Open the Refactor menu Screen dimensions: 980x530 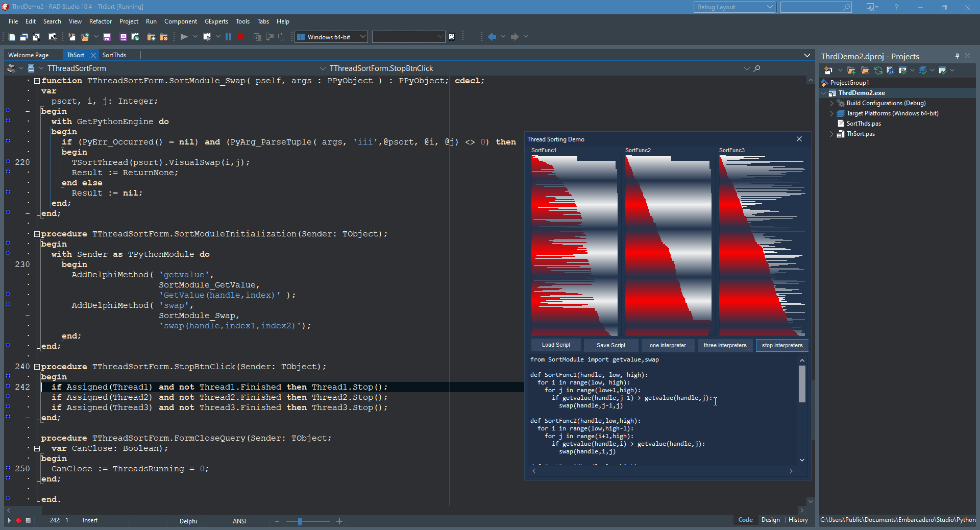pos(101,21)
